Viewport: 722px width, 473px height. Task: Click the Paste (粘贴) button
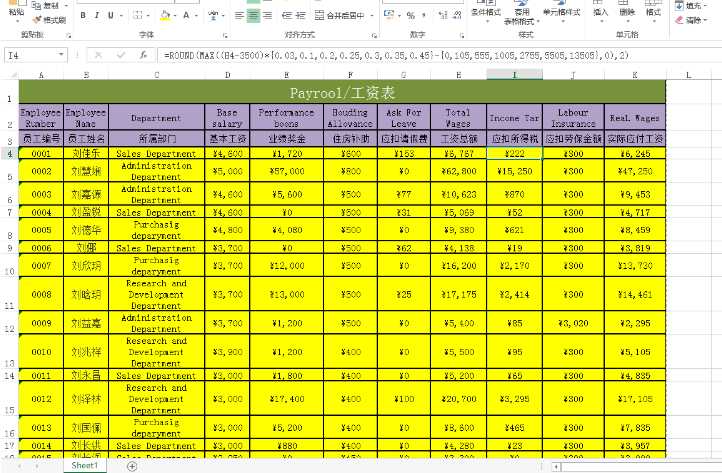pyautogui.click(x=16, y=10)
